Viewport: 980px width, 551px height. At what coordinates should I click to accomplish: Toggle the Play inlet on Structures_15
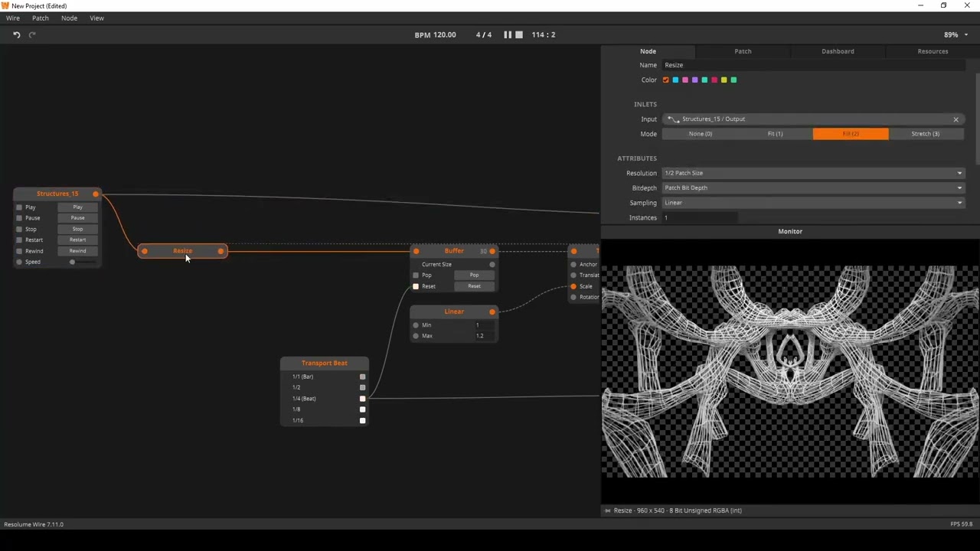pyautogui.click(x=19, y=207)
